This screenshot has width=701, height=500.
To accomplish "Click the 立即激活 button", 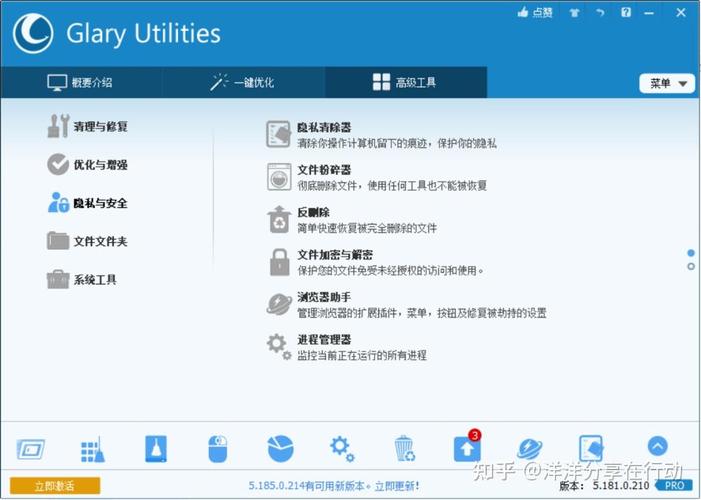I will pyautogui.click(x=55, y=486).
